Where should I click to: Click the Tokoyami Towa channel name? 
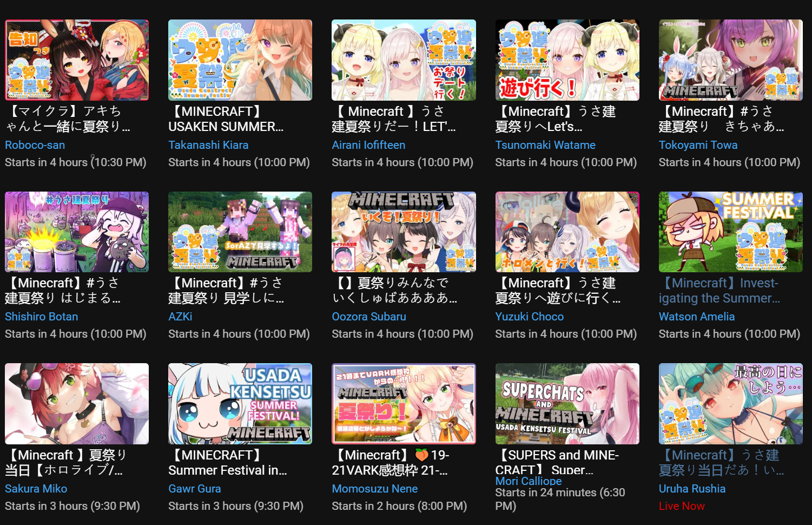point(698,145)
